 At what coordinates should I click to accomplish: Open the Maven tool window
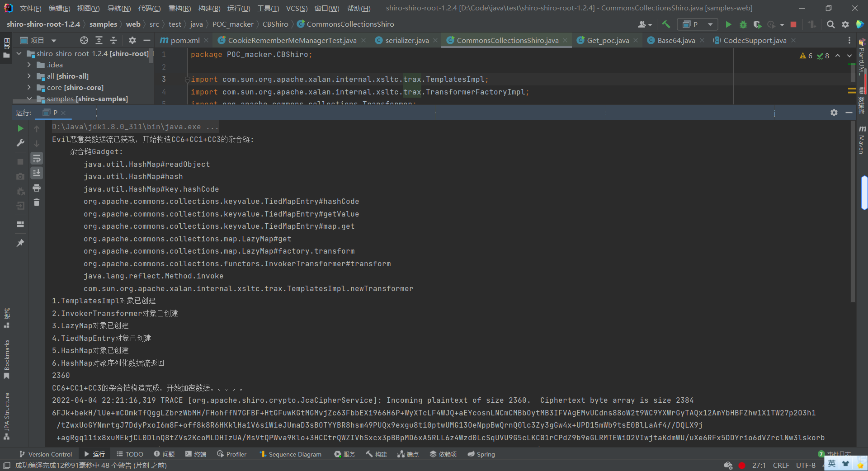click(x=862, y=140)
